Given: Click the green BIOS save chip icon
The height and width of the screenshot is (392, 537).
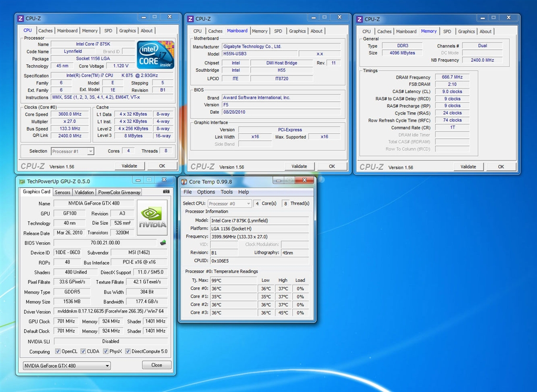Looking at the screenshot, I should point(163,243).
